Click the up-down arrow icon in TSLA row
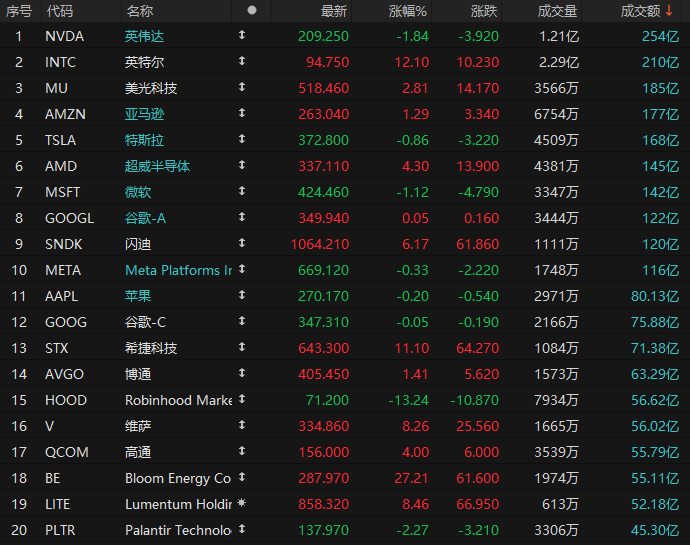This screenshot has width=690, height=545. pos(242,139)
